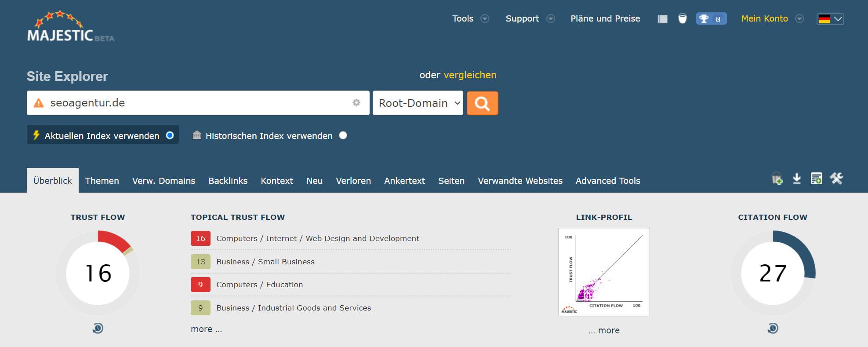The width and height of the screenshot is (868, 347).
Task: Click red 9 Computers Education badge
Action: click(x=200, y=285)
